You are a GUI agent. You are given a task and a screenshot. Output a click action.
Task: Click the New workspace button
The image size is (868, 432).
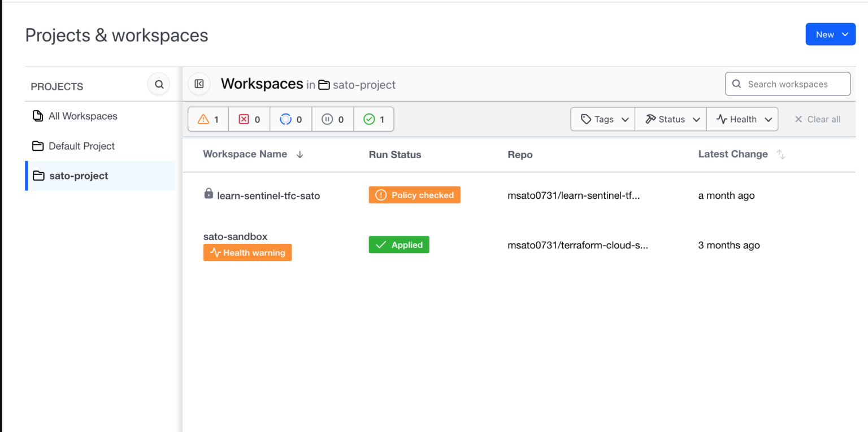coord(830,34)
